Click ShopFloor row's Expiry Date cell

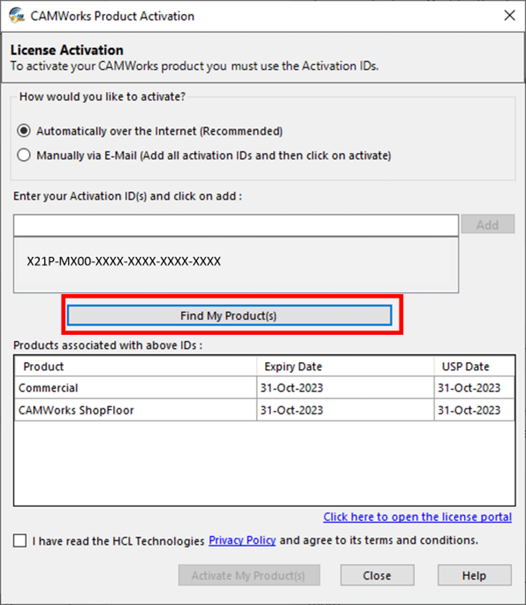click(x=345, y=410)
